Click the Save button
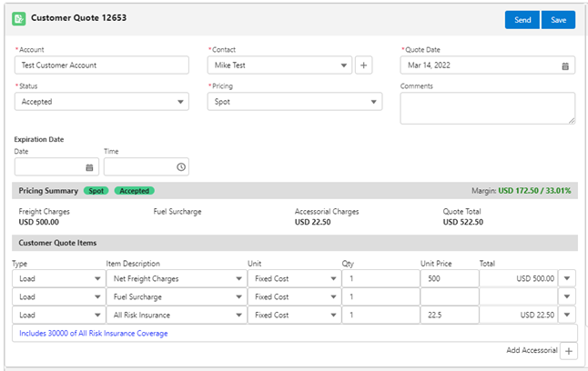The width and height of the screenshot is (588, 371). [558, 20]
